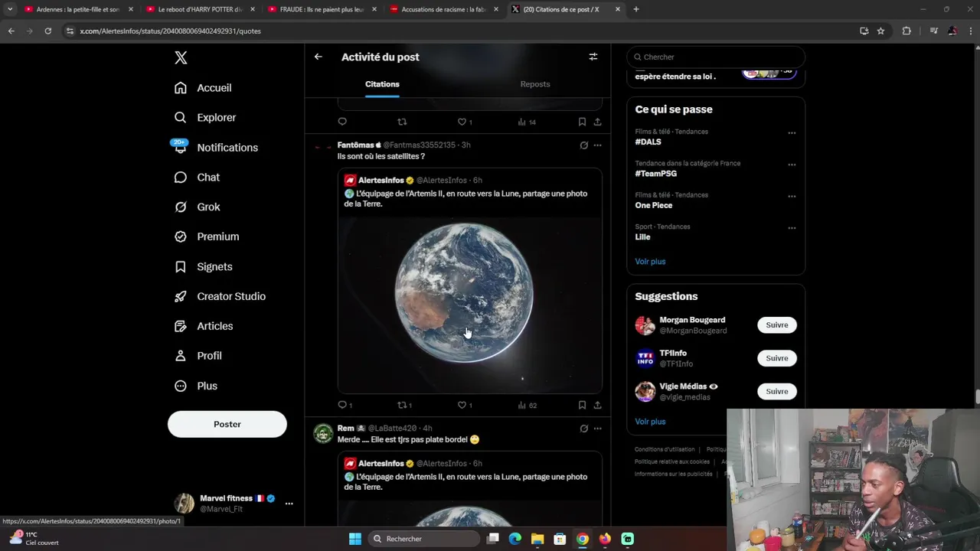The width and height of the screenshot is (980, 551).
Task: Open File Explorer from the taskbar
Action: (x=537, y=539)
